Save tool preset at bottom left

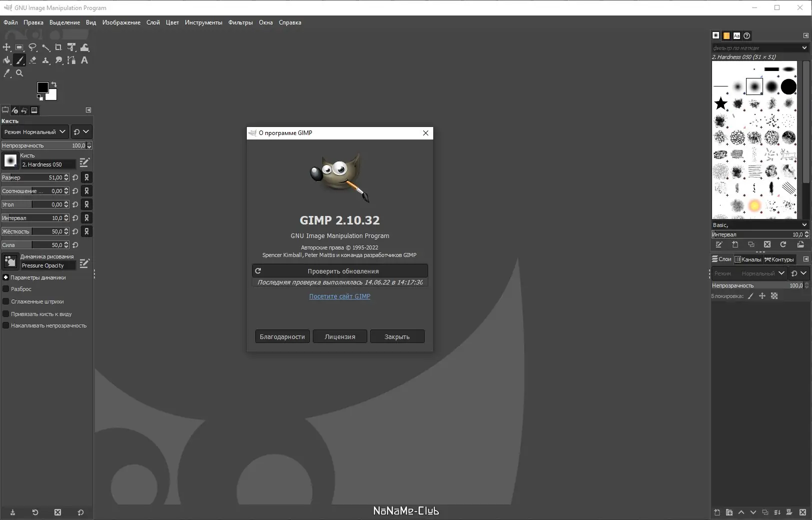[12, 512]
